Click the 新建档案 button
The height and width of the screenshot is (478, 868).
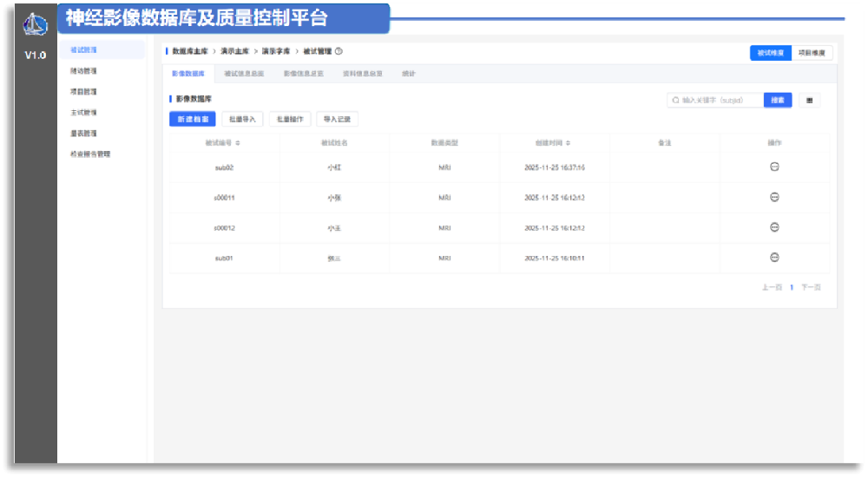click(192, 120)
